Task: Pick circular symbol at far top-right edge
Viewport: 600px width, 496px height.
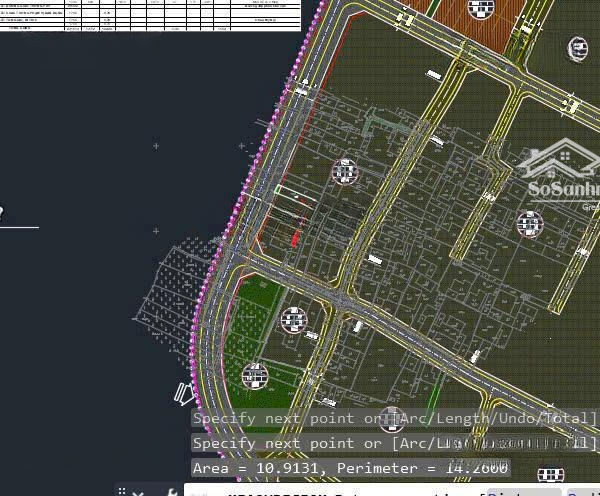Action: point(577,47)
